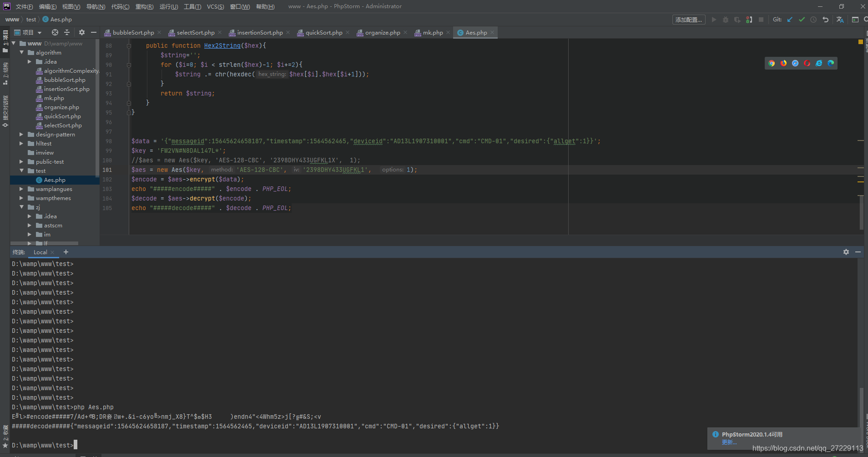
Task: Open the 视图 menu
Action: (71, 6)
